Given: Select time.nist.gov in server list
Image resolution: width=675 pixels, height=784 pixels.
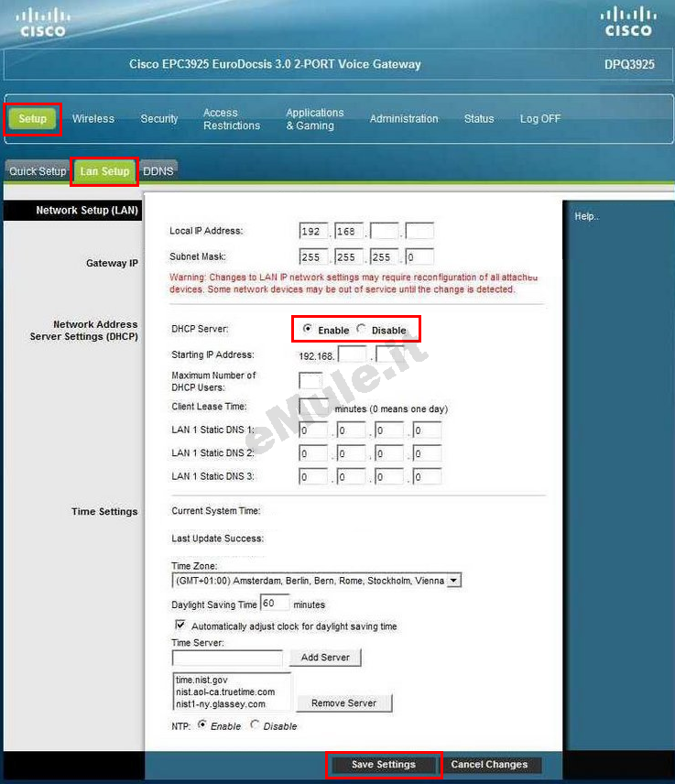Looking at the screenshot, I should tap(201, 680).
